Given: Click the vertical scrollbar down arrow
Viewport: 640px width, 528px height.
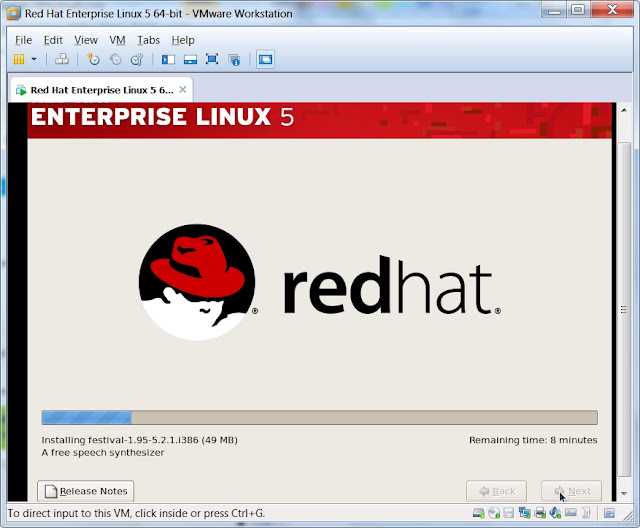Looking at the screenshot, I should click(x=624, y=493).
